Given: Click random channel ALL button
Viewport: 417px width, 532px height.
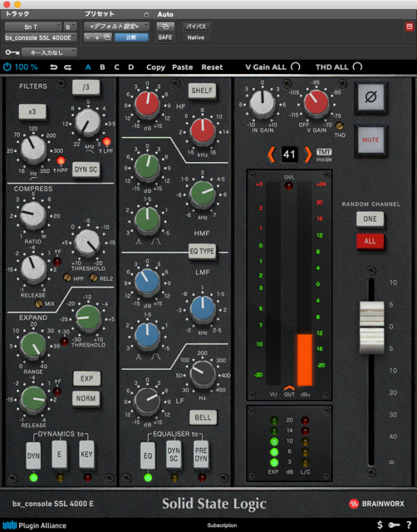Looking at the screenshot, I should pyautogui.click(x=370, y=242).
